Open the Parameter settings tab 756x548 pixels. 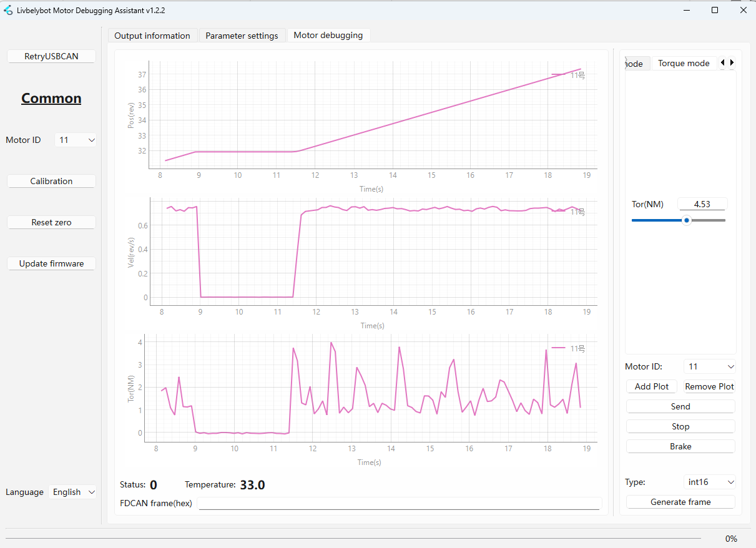click(242, 36)
